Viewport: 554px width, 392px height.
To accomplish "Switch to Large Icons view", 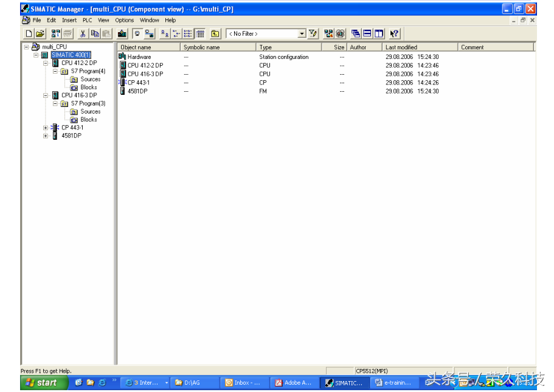I will 165,34.
